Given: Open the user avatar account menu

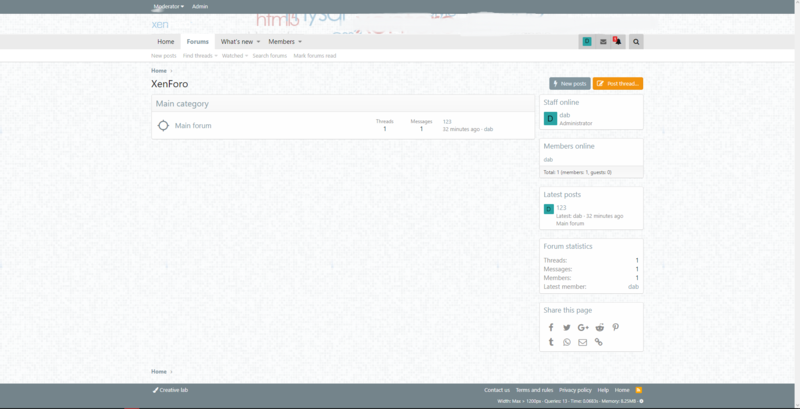Looking at the screenshot, I should pos(587,42).
